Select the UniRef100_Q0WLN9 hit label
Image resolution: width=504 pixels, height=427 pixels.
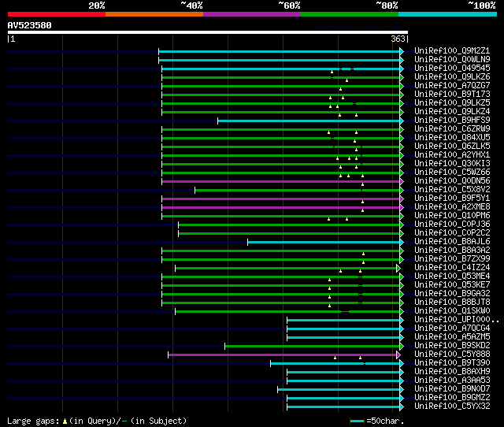click(x=452, y=60)
